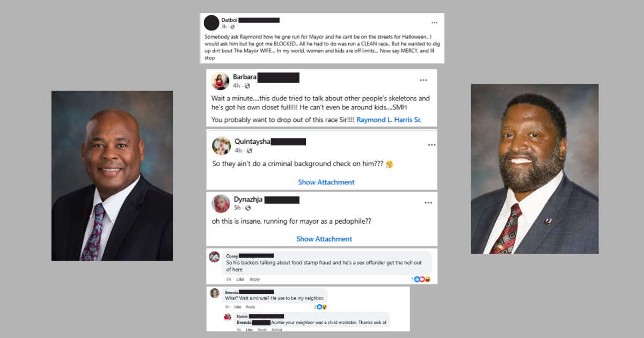Open the three-dot menu on Datboi's post
The height and width of the screenshot is (338, 644).
tap(434, 23)
